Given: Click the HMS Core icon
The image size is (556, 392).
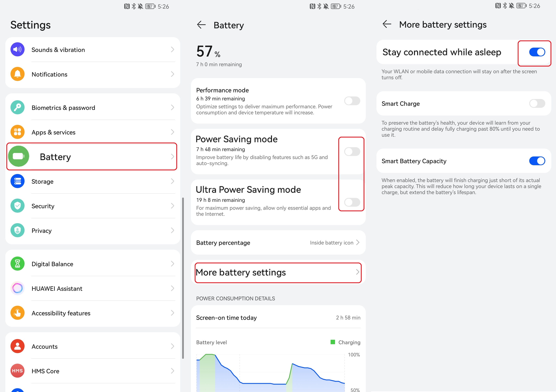Looking at the screenshot, I should [x=17, y=371].
